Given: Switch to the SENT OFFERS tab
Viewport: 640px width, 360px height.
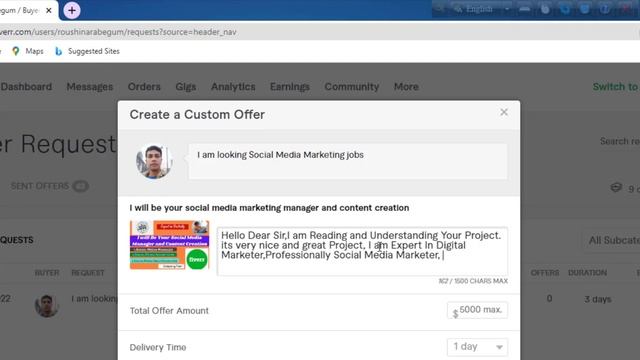Looking at the screenshot, I should tap(49, 186).
